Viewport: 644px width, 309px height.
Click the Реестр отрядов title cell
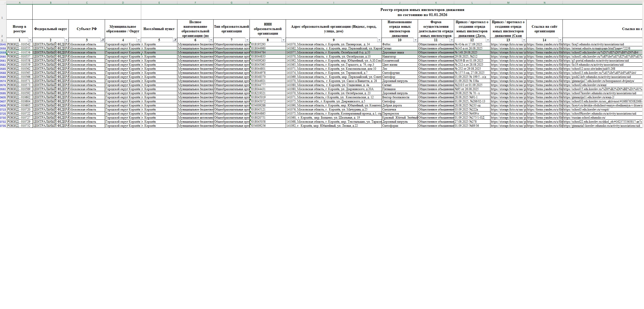click(x=422, y=12)
